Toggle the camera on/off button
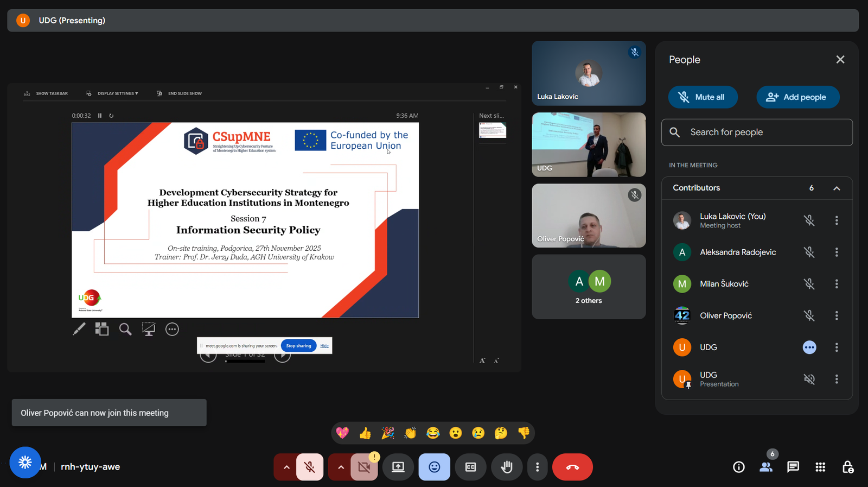Viewport: 868px width, 487px height. pyautogui.click(x=364, y=467)
